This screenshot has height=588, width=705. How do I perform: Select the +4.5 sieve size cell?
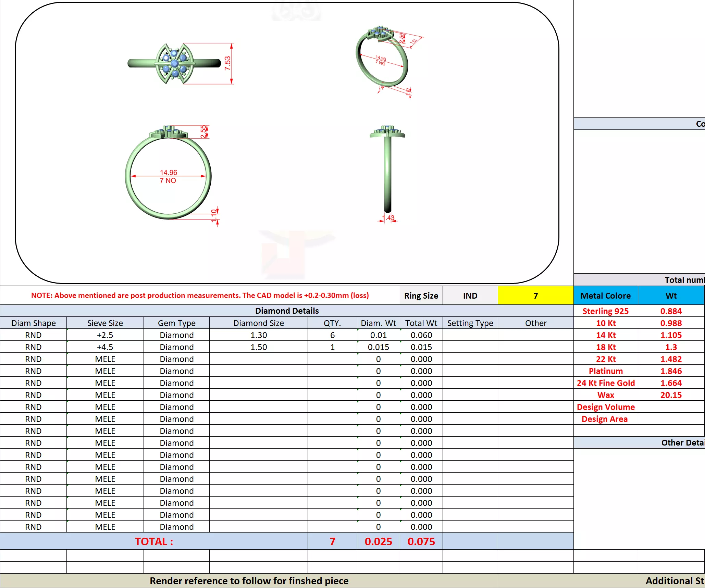click(105, 347)
